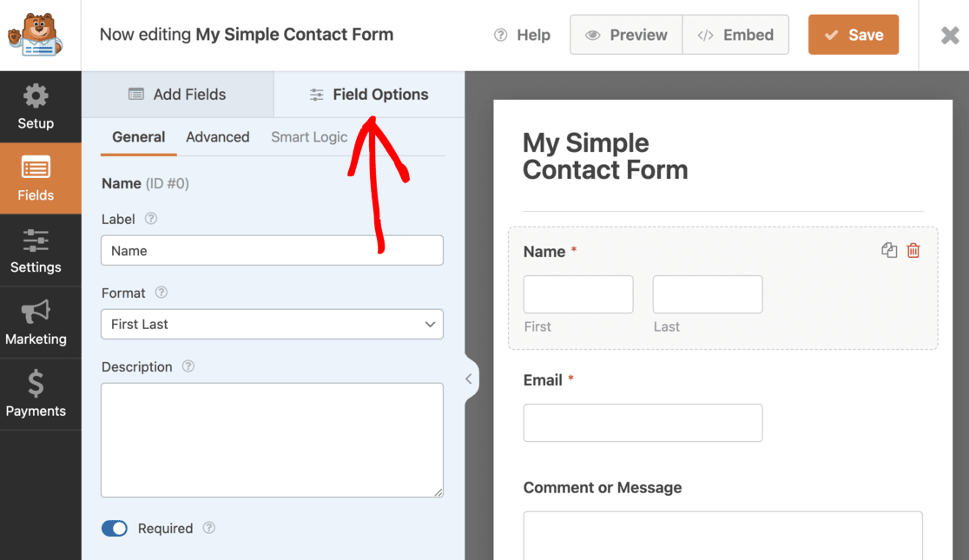The height and width of the screenshot is (560, 969).
Task: Open the Advanced tab
Action: pyautogui.click(x=217, y=137)
